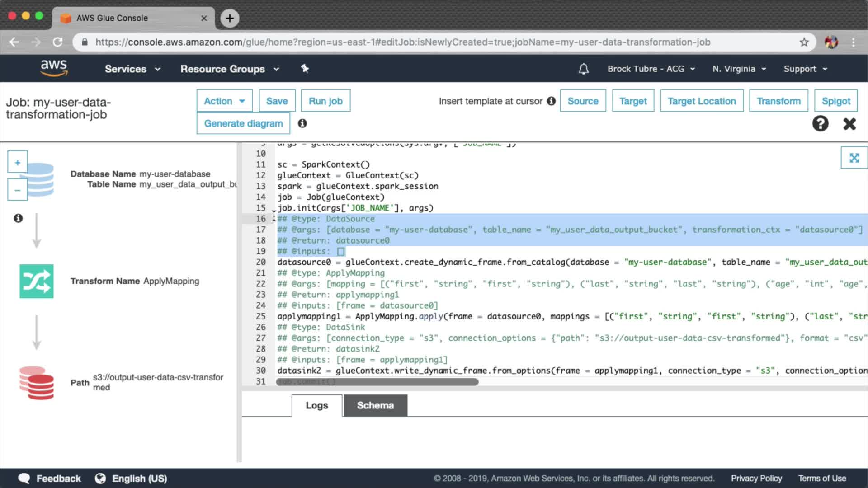Switch to the Schema tab
This screenshot has height=488, width=868.
point(375,405)
